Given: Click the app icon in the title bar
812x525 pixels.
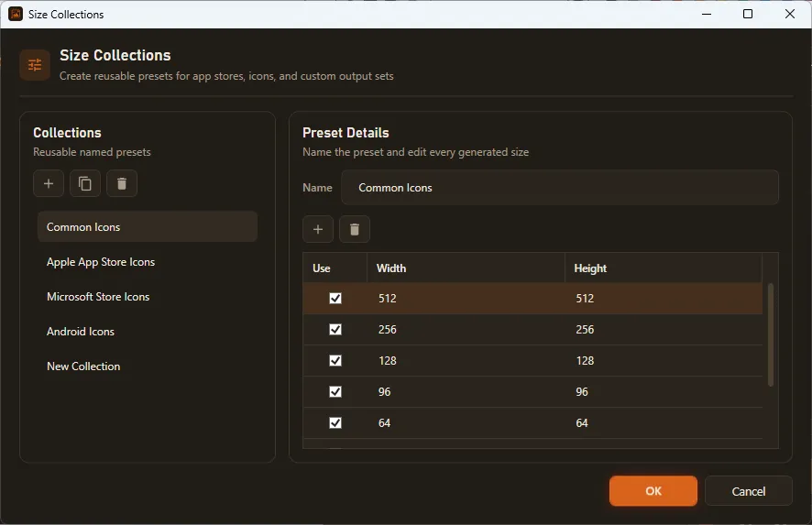Looking at the screenshot, I should [16, 14].
